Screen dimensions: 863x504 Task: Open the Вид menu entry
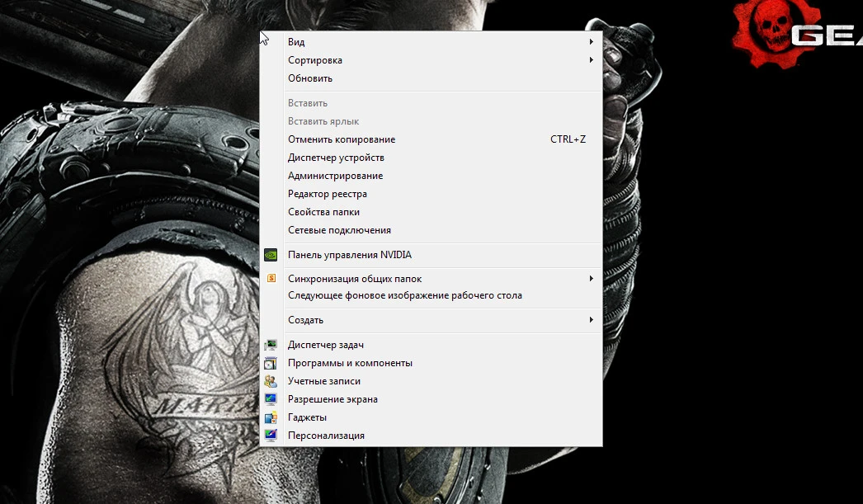(431, 42)
